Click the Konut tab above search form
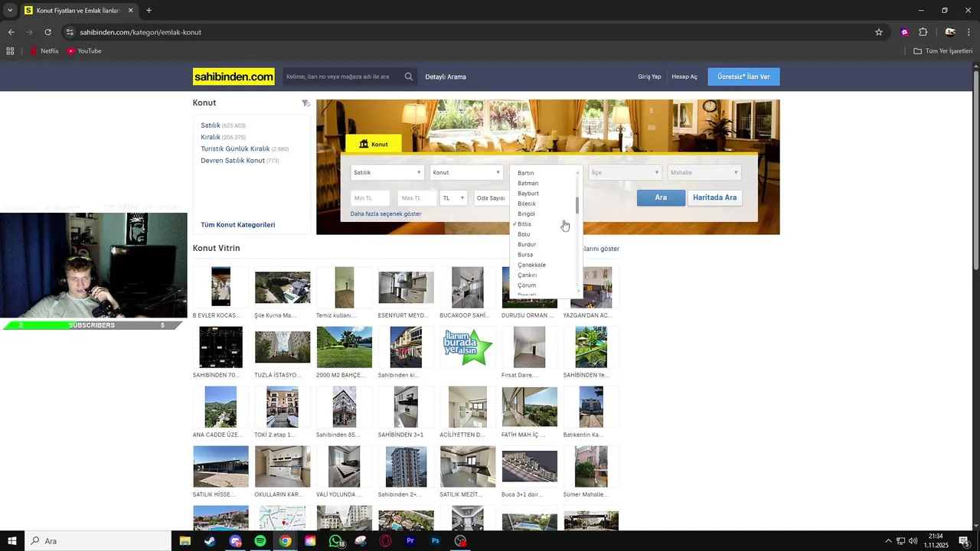980x551 pixels. coord(373,144)
